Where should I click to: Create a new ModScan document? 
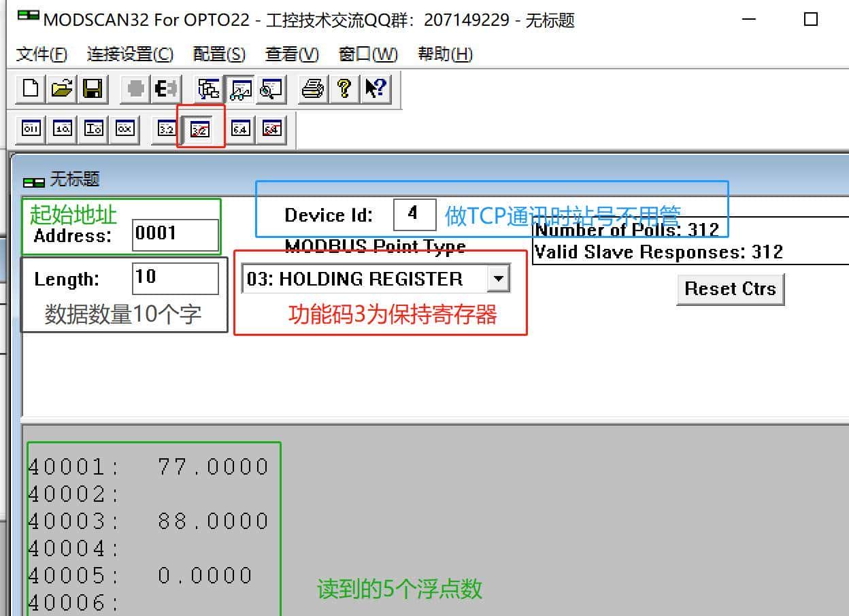point(29,88)
